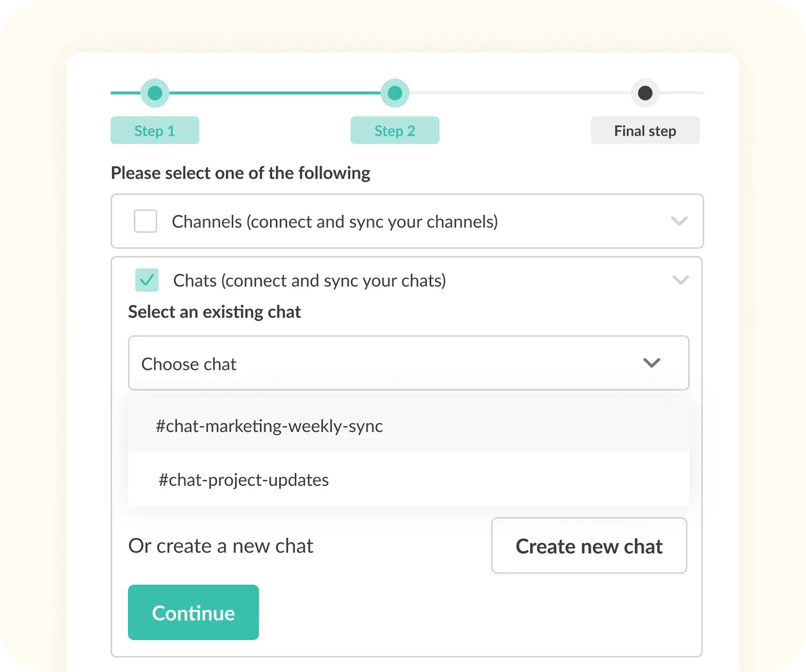Click the Final step progress circle
The image size is (806, 672).
click(645, 92)
